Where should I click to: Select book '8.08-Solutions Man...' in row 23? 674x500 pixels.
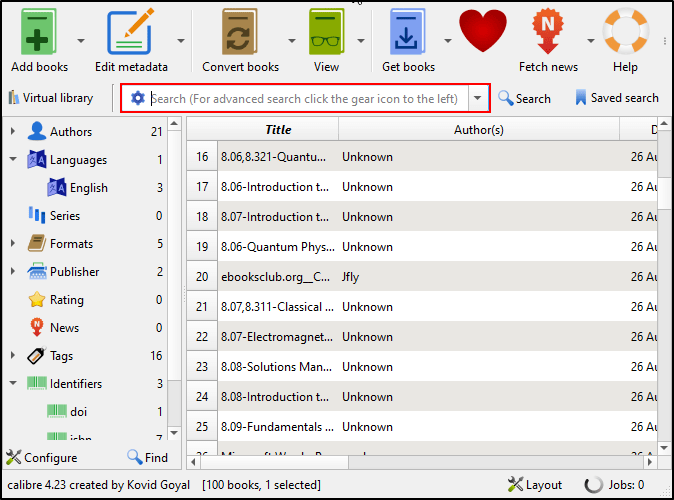pos(276,367)
